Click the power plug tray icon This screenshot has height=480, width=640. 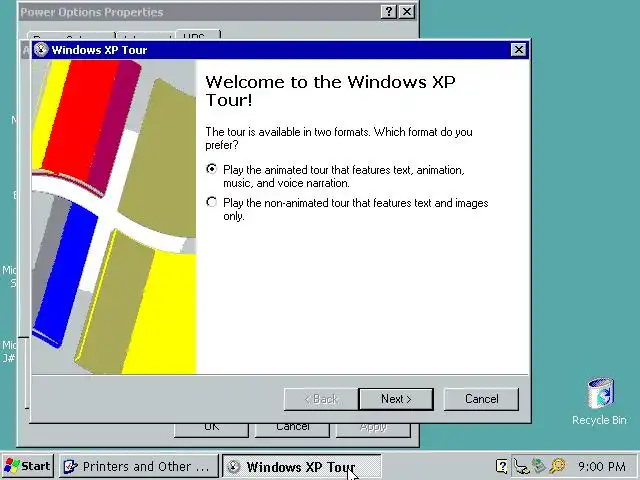[521, 466]
